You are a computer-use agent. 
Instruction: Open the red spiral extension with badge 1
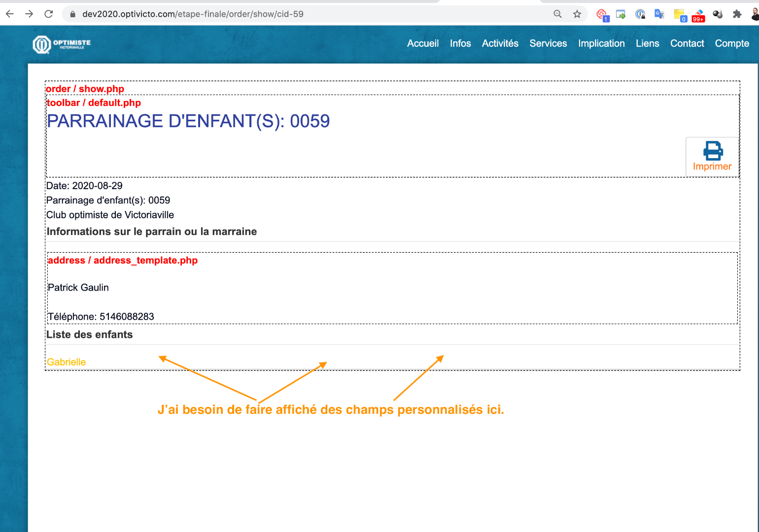pyautogui.click(x=602, y=15)
